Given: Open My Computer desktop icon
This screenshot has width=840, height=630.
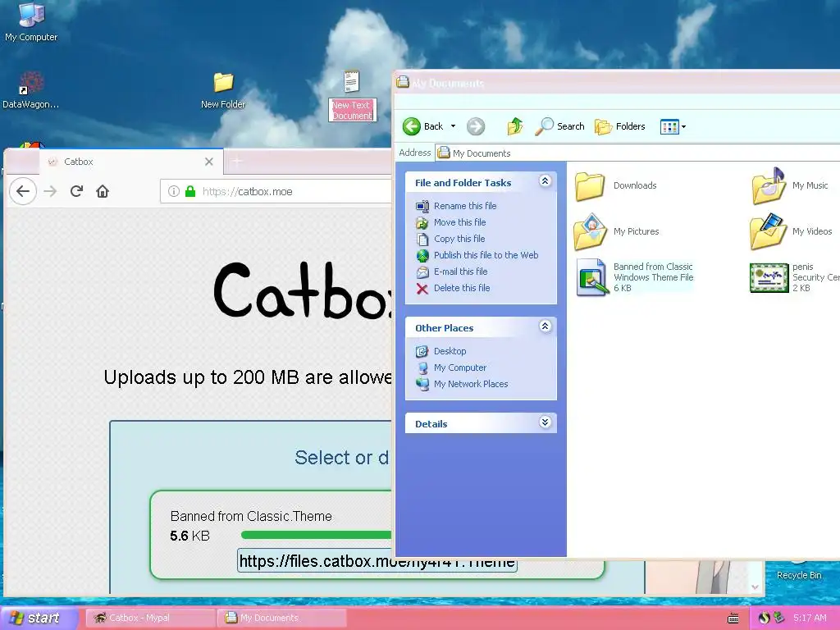Looking at the screenshot, I should pyautogui.click(x=31, y=21).
